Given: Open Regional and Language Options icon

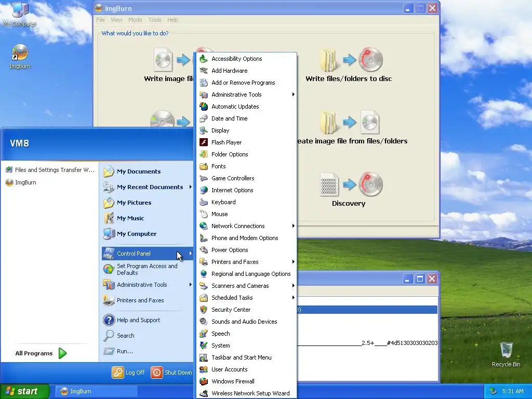Looking at the screenshot, I should pos(204,274).
